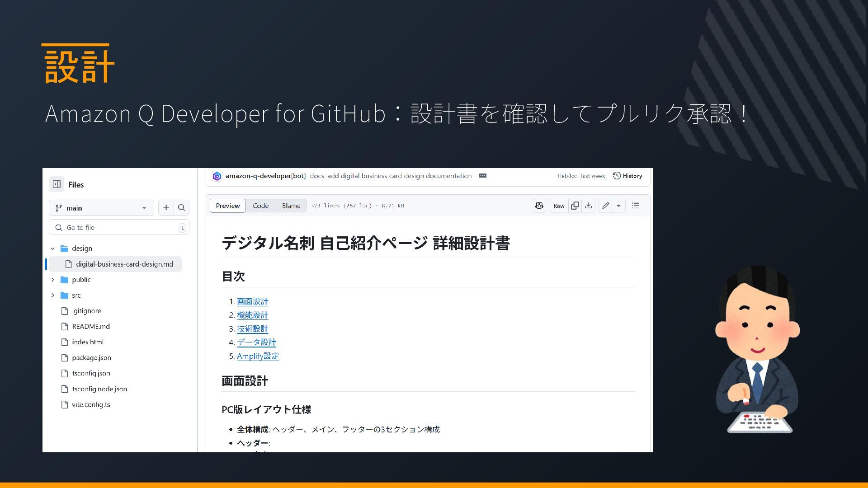868x488 pixels.
Task: Open the main branch dropdown
Action: (x=101, y=208)
